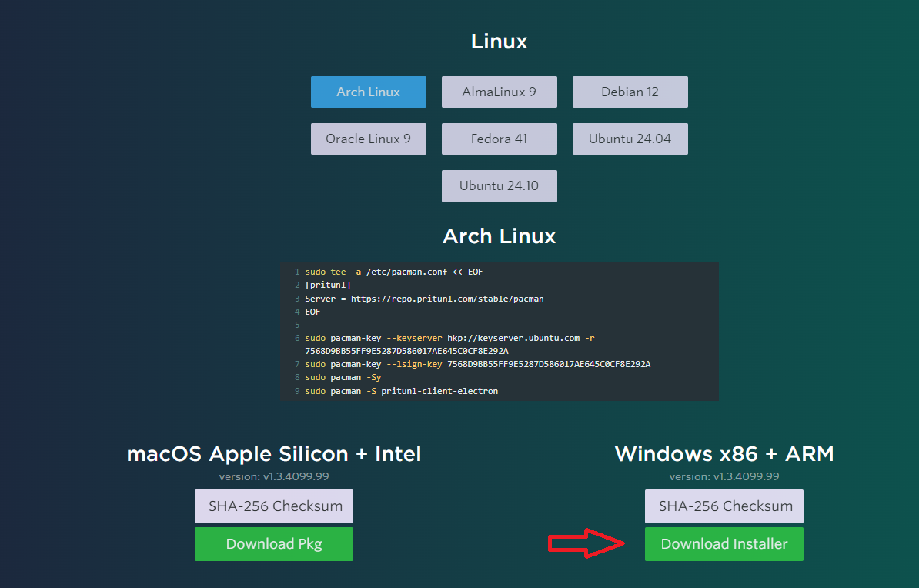Open macOS SHA-256 Checksum button

(x=274, y=506)
